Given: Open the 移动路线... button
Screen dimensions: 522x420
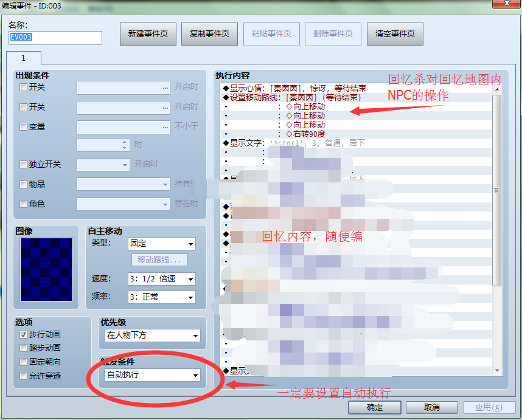Looking at the screenshot, I should (x=159, y=260).
